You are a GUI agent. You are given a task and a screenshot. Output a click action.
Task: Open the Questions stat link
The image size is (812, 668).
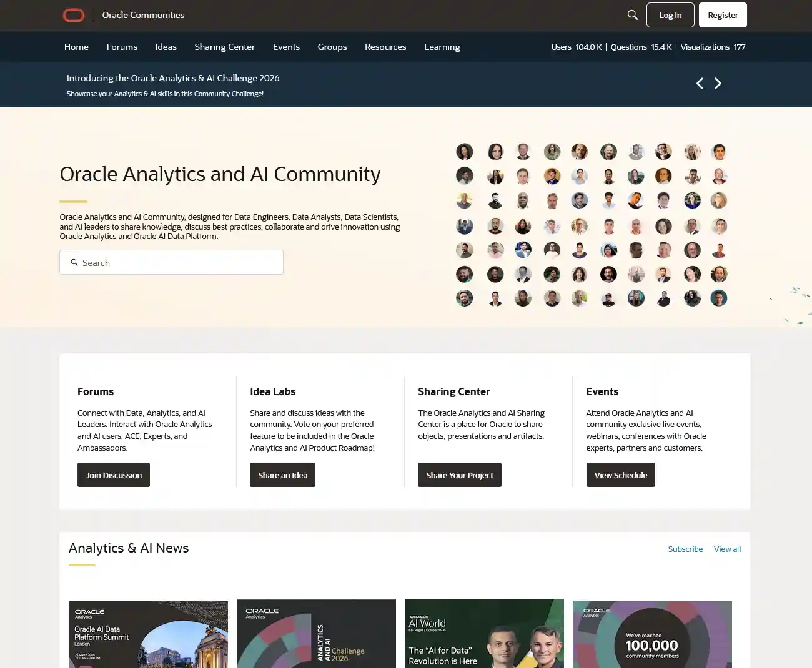click(x=628, y=47)
